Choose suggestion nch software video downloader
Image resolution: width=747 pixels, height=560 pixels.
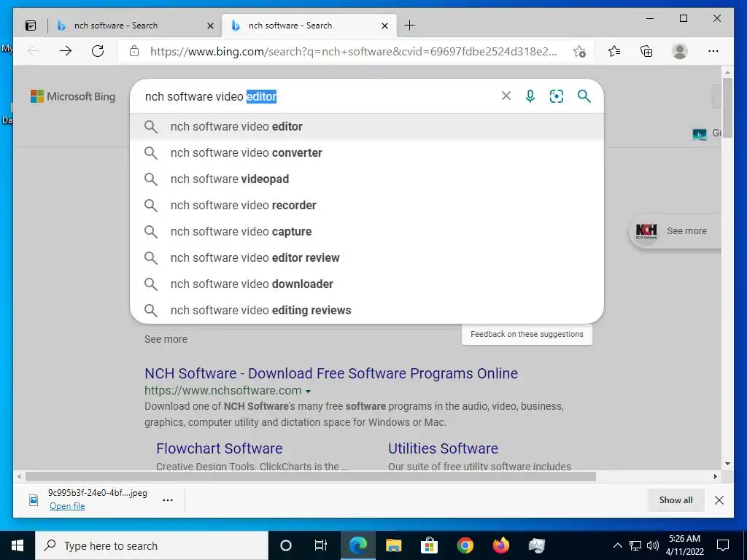[367, 284]
